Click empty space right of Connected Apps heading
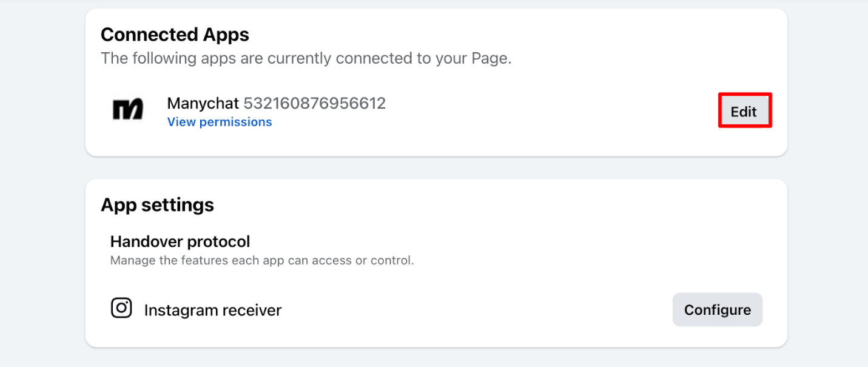 [x=485, y=35]
